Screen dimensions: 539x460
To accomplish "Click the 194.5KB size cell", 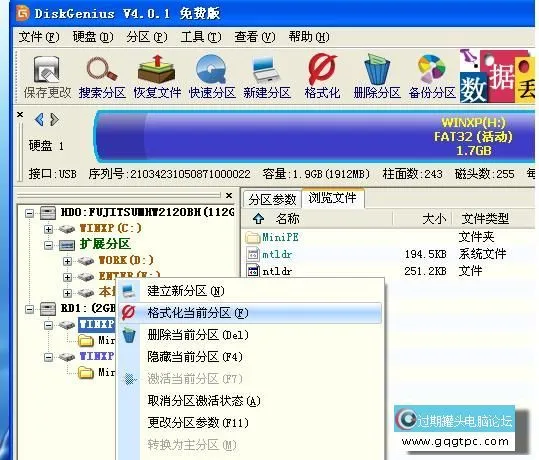I will [x=426, y=254].
